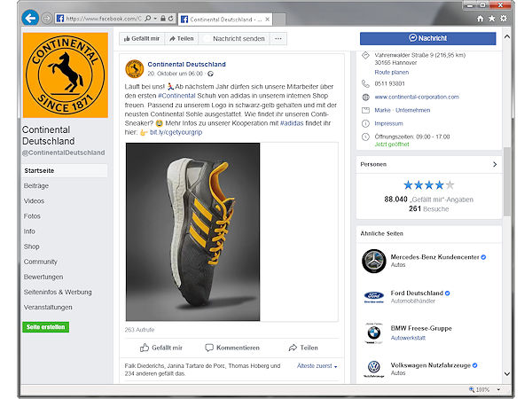Click the security lock icon in the address bar
This screenshot has height=399, width=532.
[x=163, y=19]
